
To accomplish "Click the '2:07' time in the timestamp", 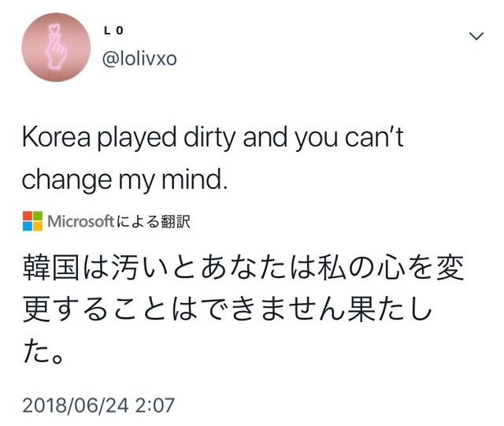I will click(x=155, y=405).
